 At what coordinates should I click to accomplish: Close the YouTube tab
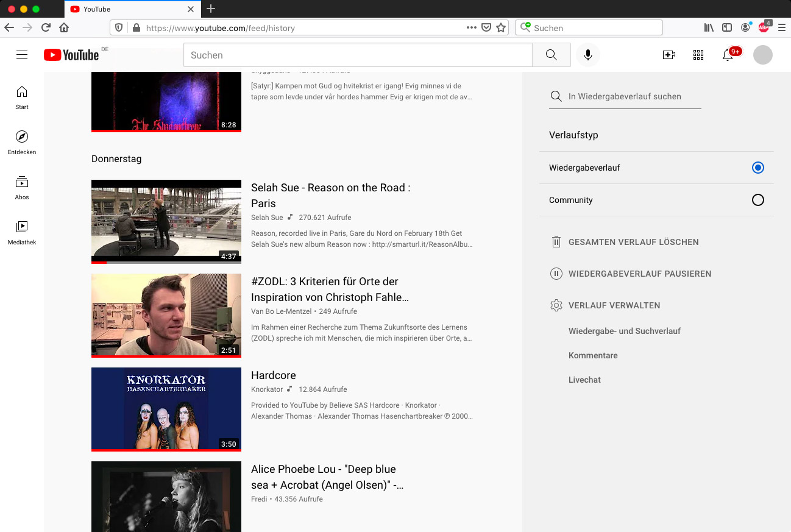[x=191, y=9]
